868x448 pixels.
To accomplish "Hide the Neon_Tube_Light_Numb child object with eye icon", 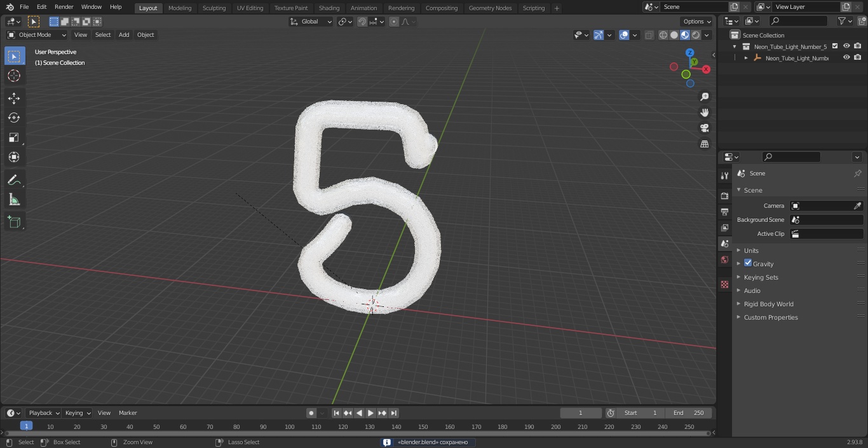I will [x=846, y=58].
